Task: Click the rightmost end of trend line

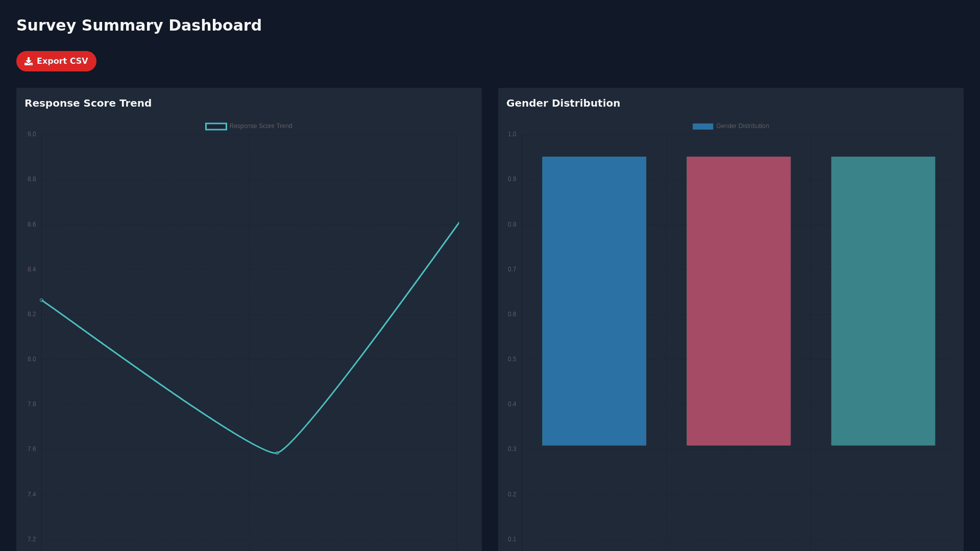Action: 458,223
